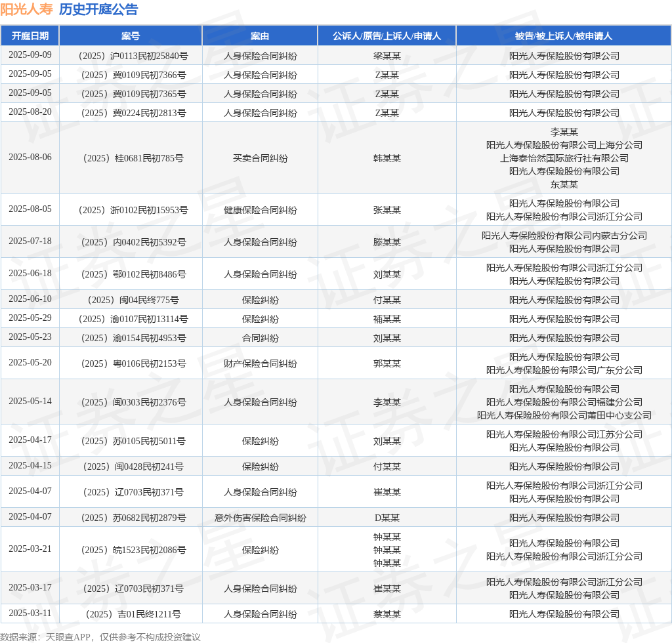This screenshot has height=643, width=672.
Task: Click case number 苏0682民初2879号
Action: click(133, 518)
